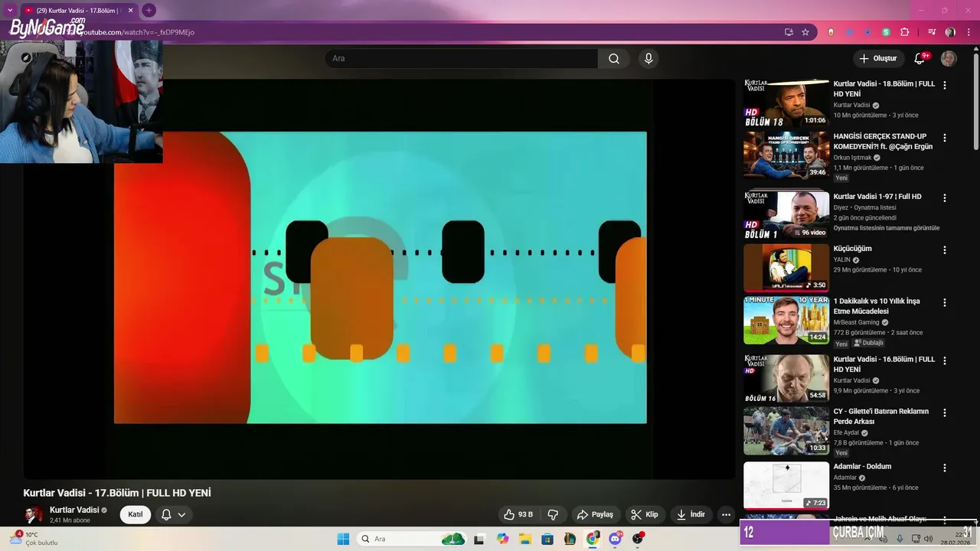Screen dimensions: 980x551
Task: Open Orkun Işıtmak channel name
Action: (x=852, y=158)
